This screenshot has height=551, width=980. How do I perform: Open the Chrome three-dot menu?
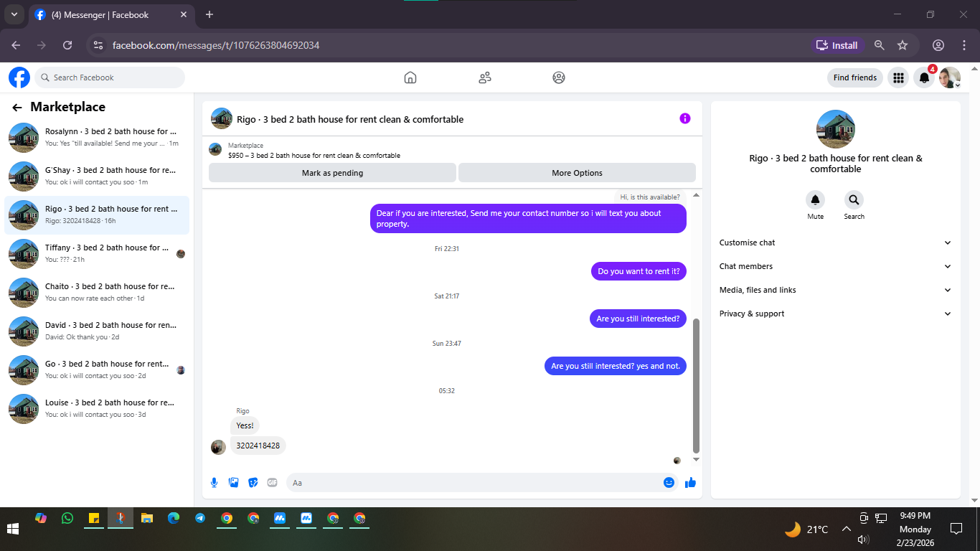pyautogui.click(x=963, y=45)
